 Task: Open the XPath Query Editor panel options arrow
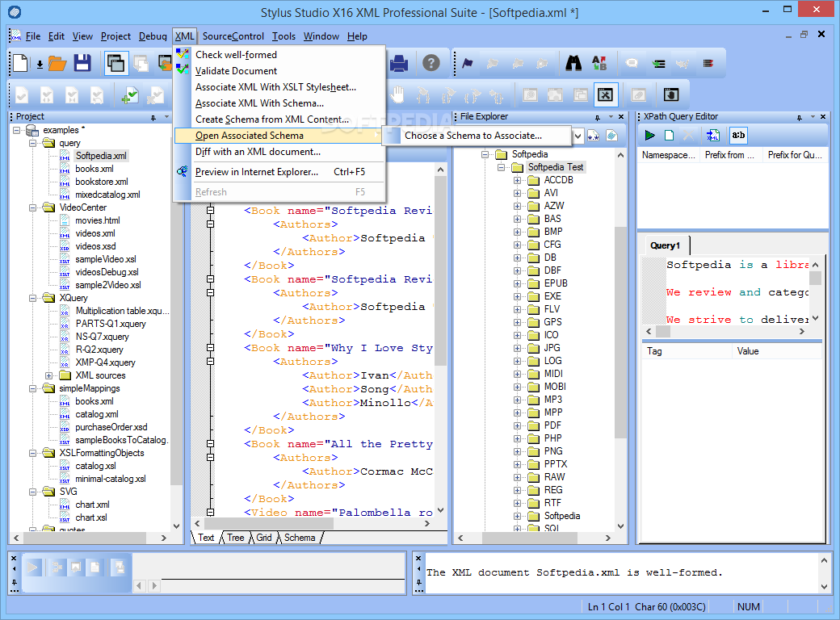(x=813, y=117)
